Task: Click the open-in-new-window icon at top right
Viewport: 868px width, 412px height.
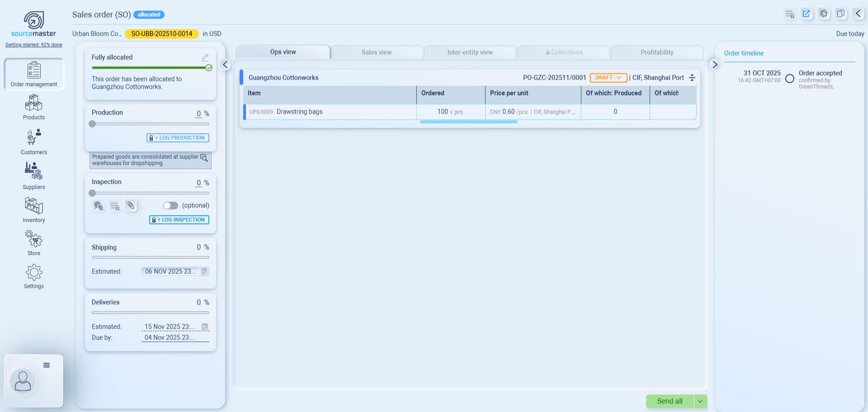Action: coord(806,14)
